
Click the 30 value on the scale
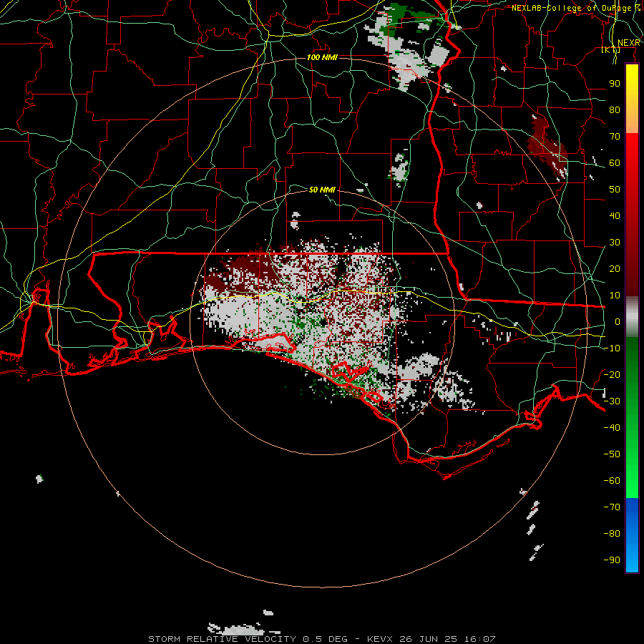(x=615, y=243)
